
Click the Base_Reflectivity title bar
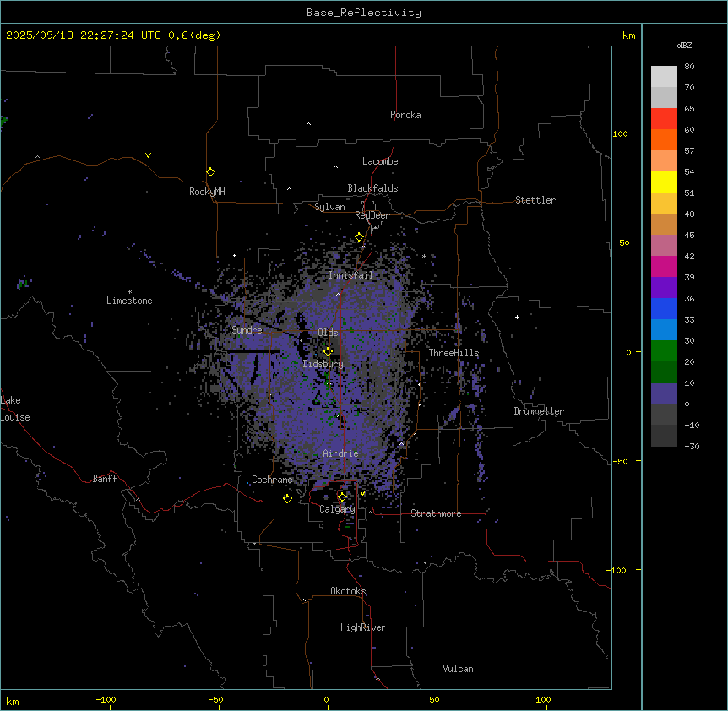363,13
